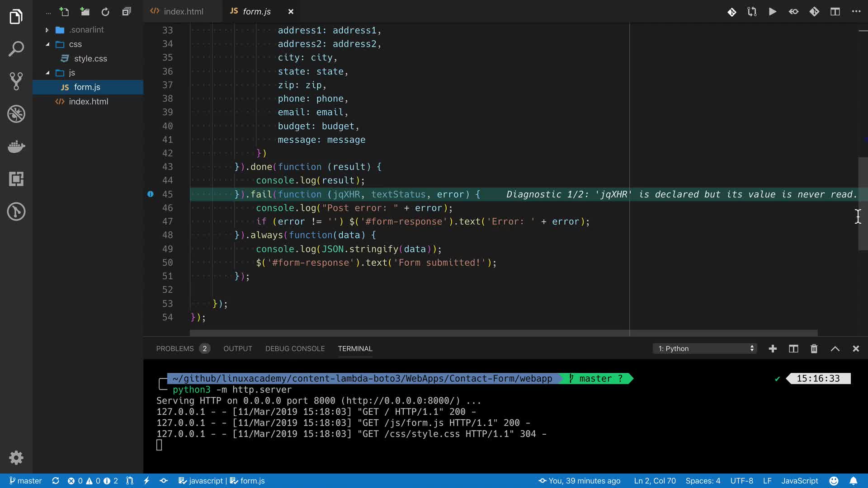
Task: Switch to the PROBLEMS panel tab
Action: (175, 349)
